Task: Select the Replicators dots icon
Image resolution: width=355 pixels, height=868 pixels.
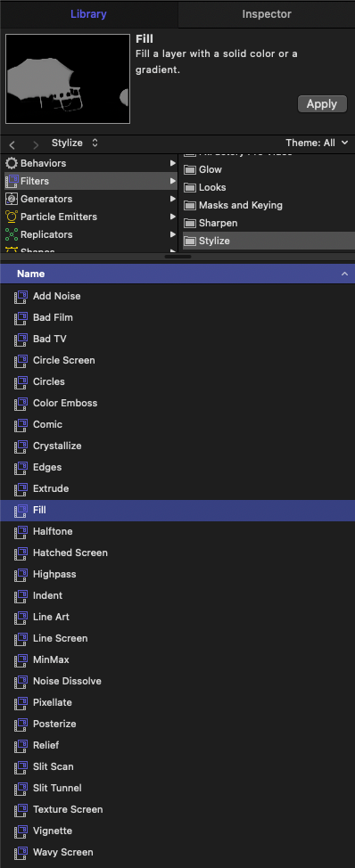Action: click(12, 234)
